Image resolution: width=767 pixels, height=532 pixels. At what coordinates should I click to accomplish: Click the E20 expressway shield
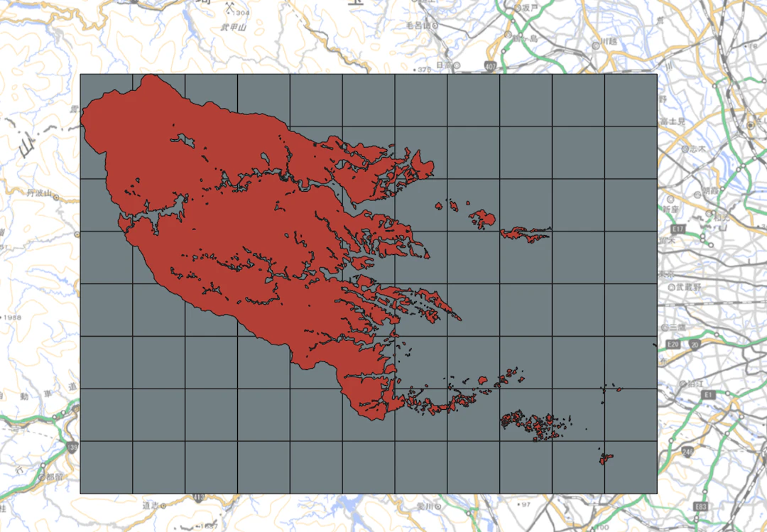click(673, 344)
